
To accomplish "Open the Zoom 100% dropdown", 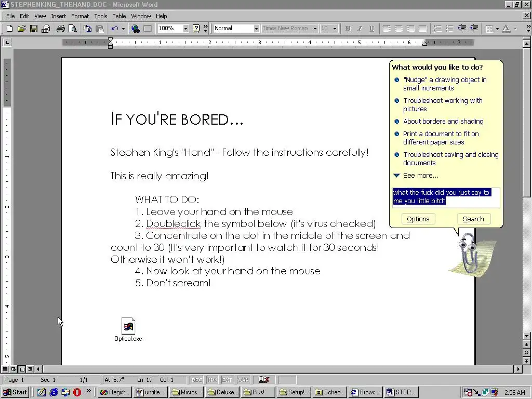I will (185, 29).
